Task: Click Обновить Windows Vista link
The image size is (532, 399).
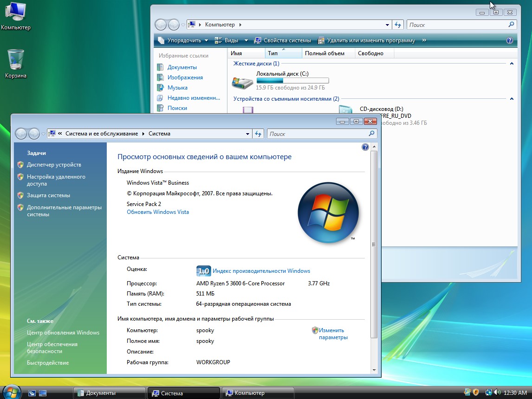Action: tap(158, 212)
